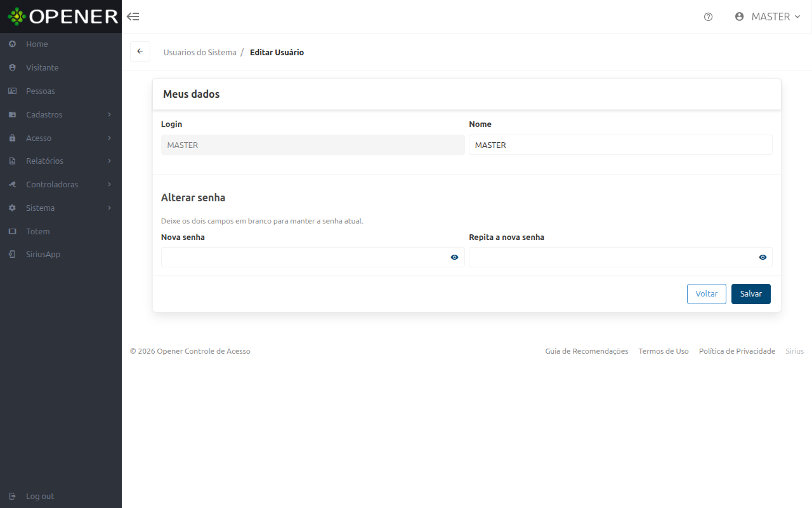Screen dimensions: 812x508
Task: Click the Relatórios document icon
Action: coord(12,161)
